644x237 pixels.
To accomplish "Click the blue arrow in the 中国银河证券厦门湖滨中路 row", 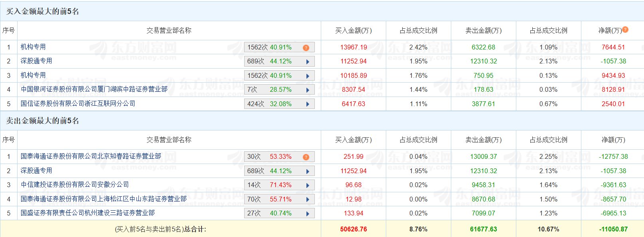I will [308, 90].
